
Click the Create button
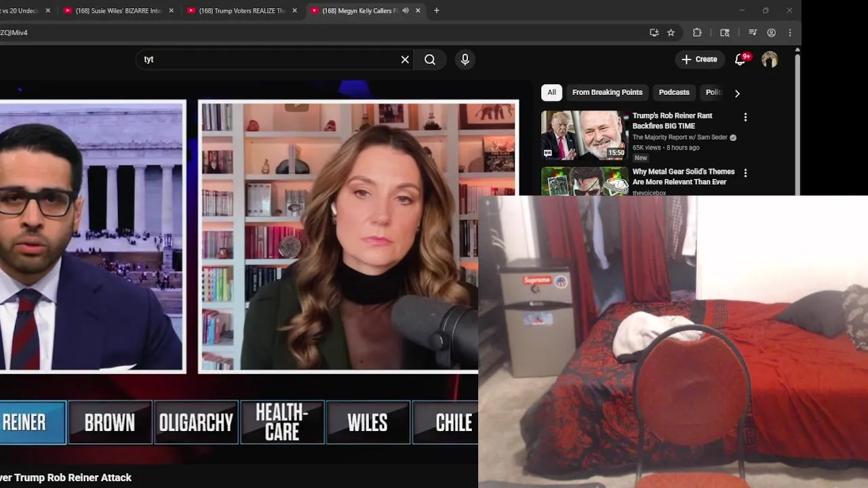[699, 60]
